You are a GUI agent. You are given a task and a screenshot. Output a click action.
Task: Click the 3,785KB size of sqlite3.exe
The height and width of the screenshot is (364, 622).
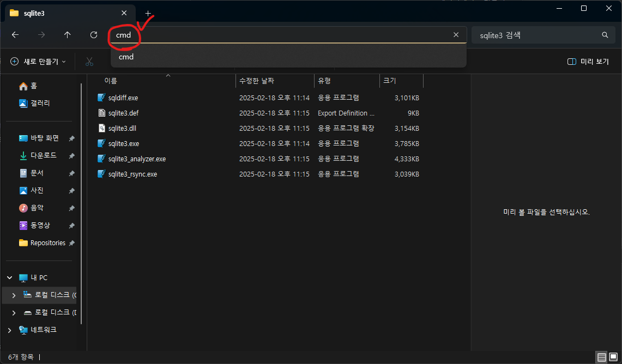[x=407, y=143]
